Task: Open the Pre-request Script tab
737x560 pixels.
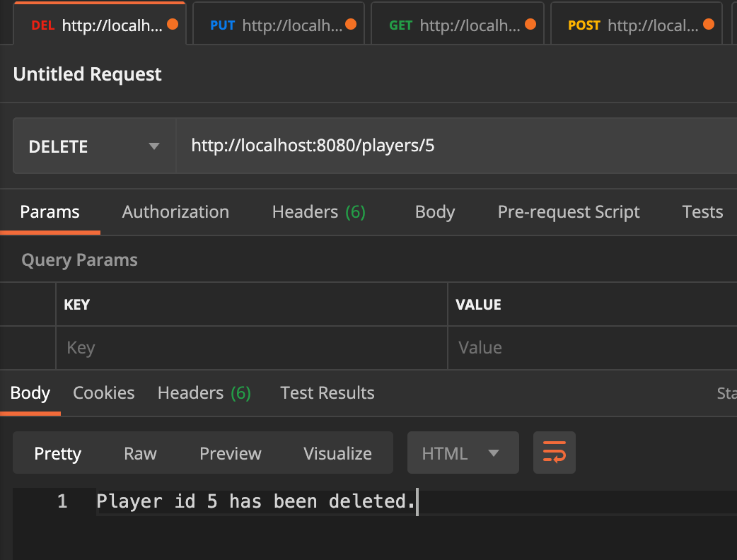Action: click(569, 212)
